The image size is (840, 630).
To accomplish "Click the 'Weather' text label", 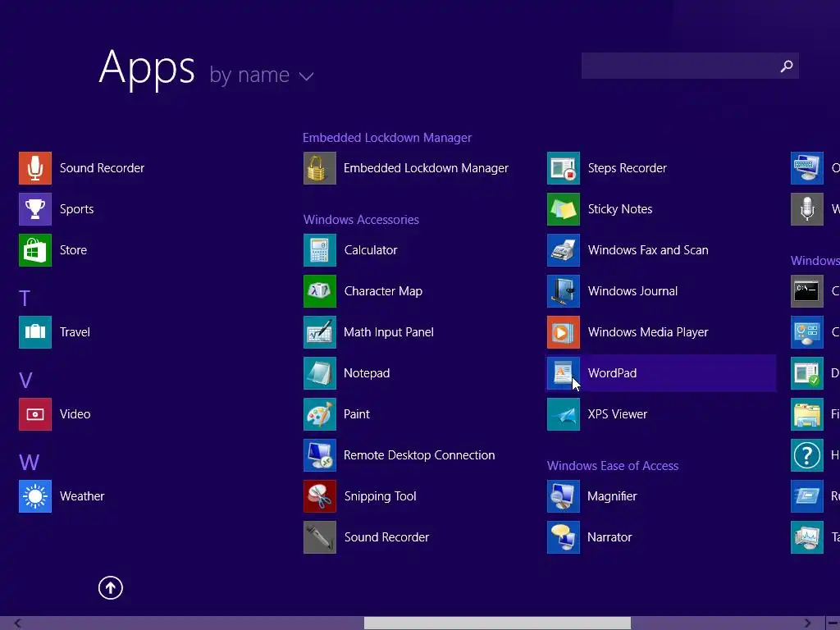I will tap(82, 496).
